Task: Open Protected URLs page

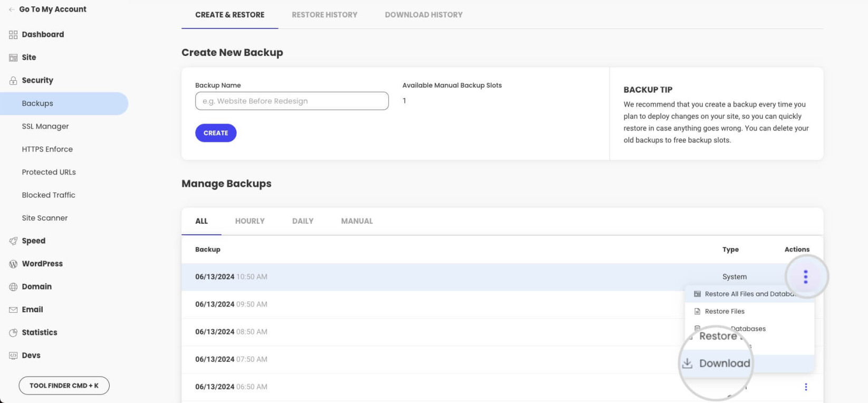Action: point(49,172)
